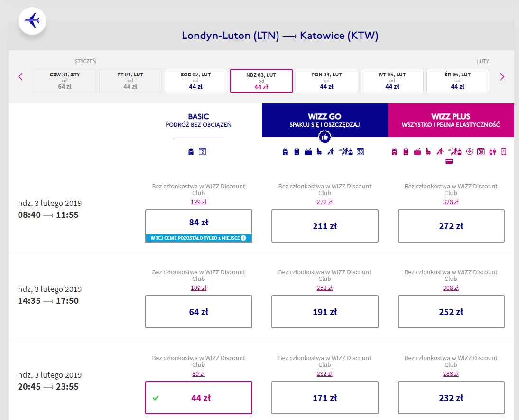Open the 328 zł non-member price link
Viewport: 519px width, 420px height.
tap(451, 202)
